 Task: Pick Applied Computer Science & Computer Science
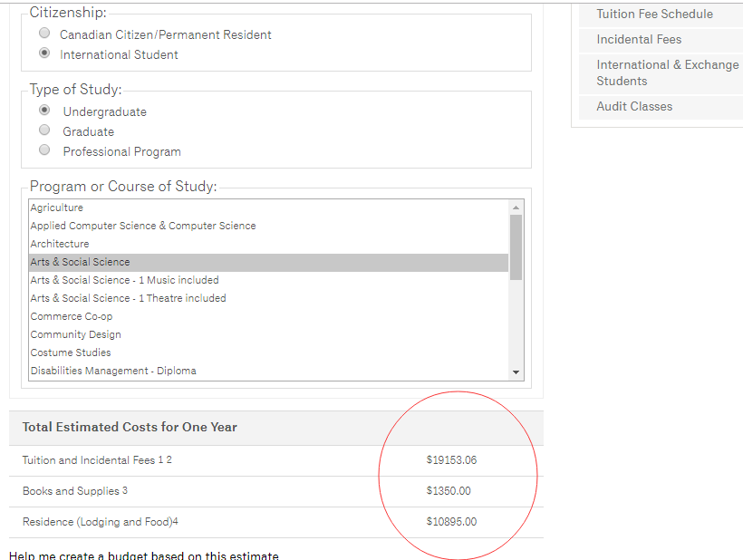(x=143, y=226)
